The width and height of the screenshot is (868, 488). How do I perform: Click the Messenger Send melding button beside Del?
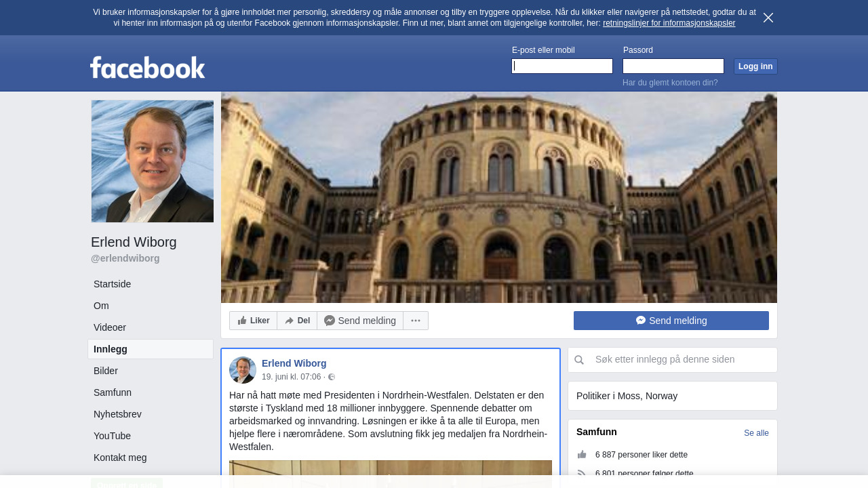360,321
